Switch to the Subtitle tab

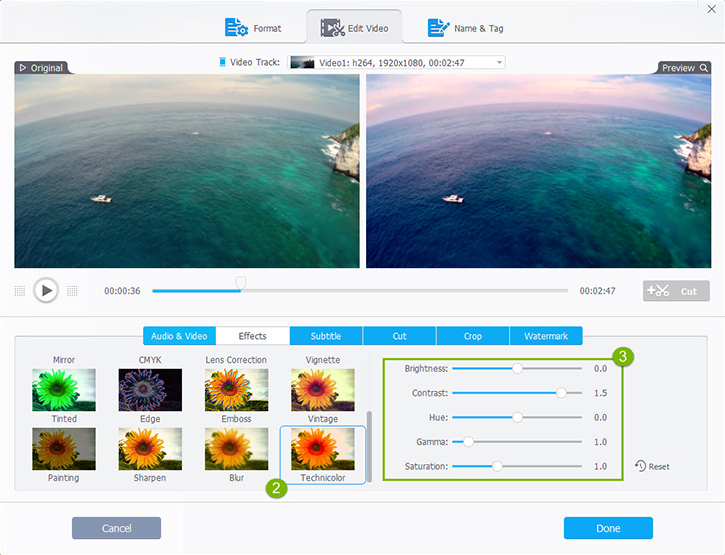click(326, 336)
